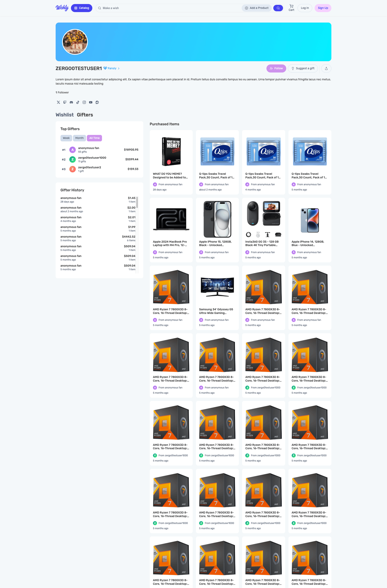This screenshot has width=387, height=588.
Task: Open Q-tips card from about 2 months ago
Action: coord(217,162)
